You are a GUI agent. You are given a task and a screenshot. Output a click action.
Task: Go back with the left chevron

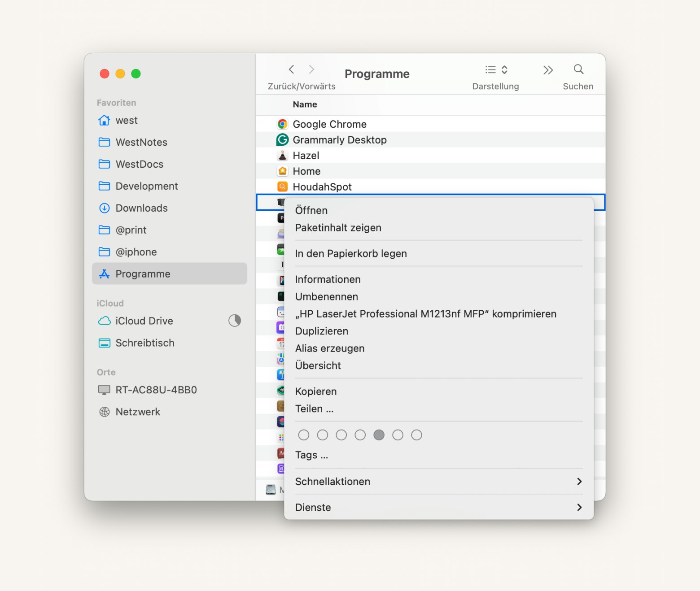click(x=291, y=70)
